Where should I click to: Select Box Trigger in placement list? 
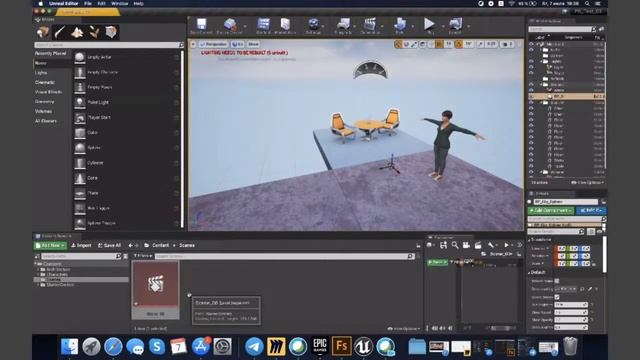pyautogui.click(x=127, y=208)
